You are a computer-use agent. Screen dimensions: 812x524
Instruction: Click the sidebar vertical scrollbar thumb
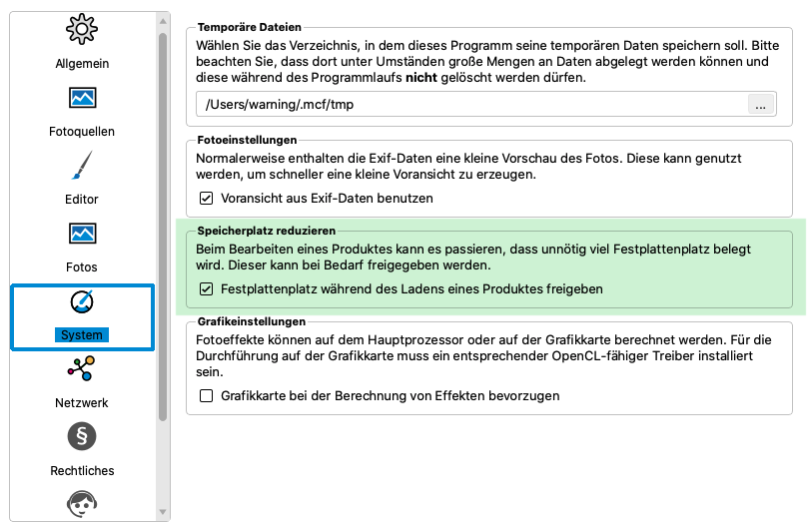[163, 228]
